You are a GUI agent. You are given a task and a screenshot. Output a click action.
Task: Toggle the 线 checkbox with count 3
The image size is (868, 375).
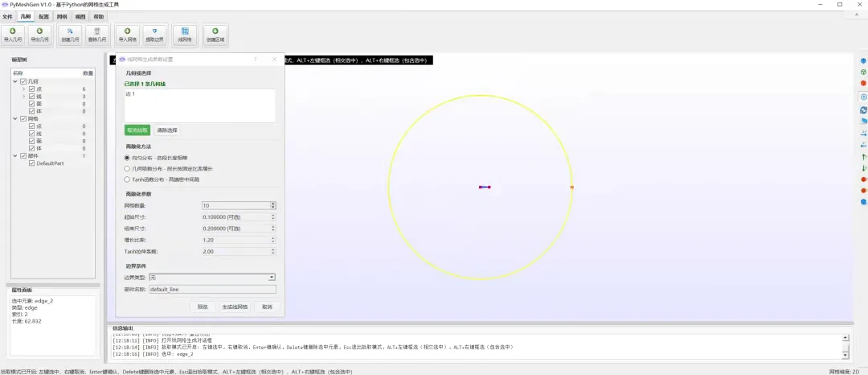click(x=31, y=97)
